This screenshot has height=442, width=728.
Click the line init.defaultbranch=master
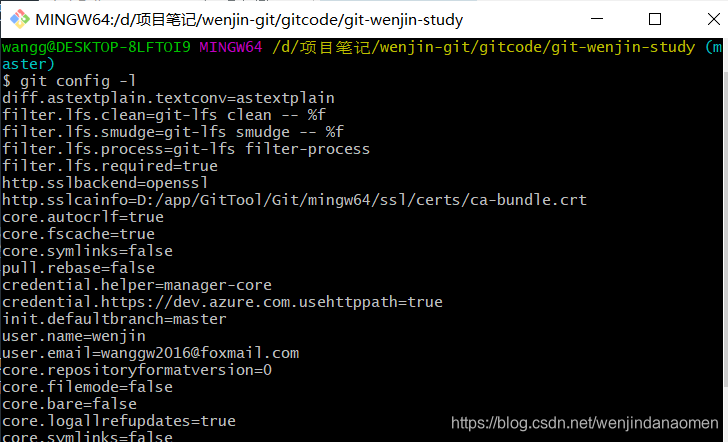coord(114,319)
